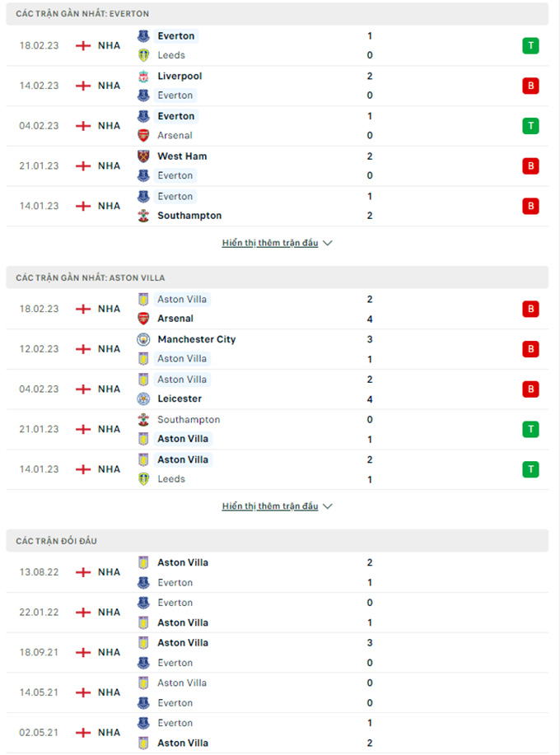
Task: Click the Arsenal crest in the 04.02.23 Everton match
Action: [143, 136]
